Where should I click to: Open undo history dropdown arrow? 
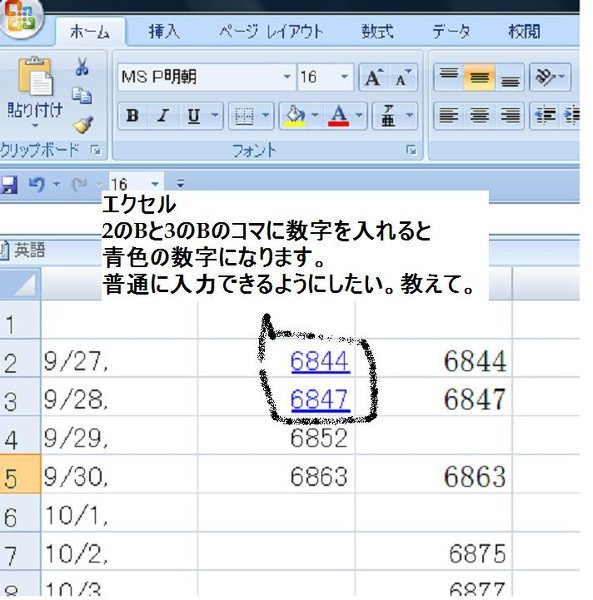57,185
